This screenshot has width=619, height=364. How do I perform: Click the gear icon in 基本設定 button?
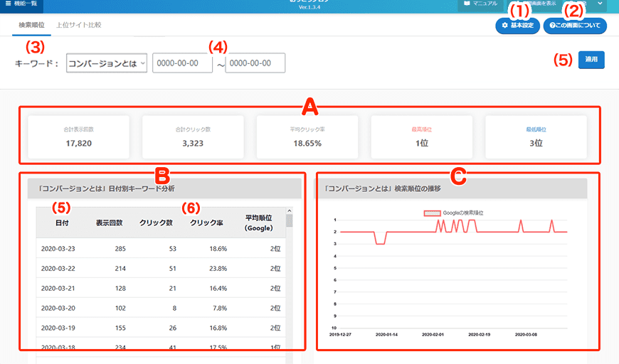coord(504,26)
